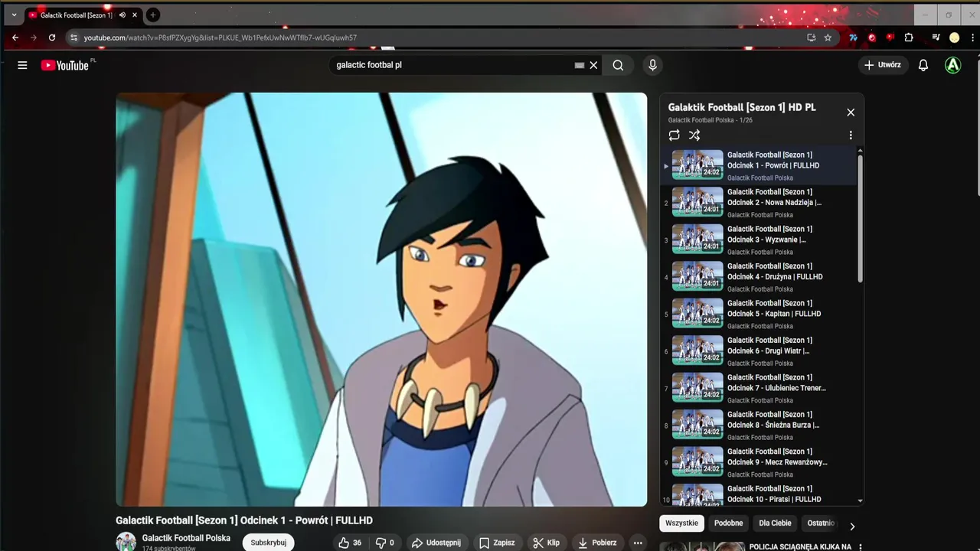Image resolution: width=980 pixels, height=551 pixels.
Task: Open the channel avatar below video
Action: tap(126, 542)
